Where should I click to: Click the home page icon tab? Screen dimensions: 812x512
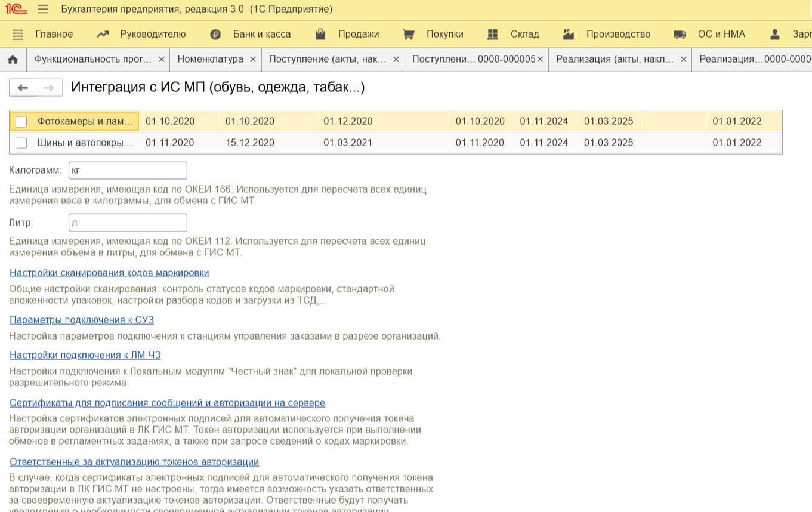pyautogui.click(x=13, y=60)
